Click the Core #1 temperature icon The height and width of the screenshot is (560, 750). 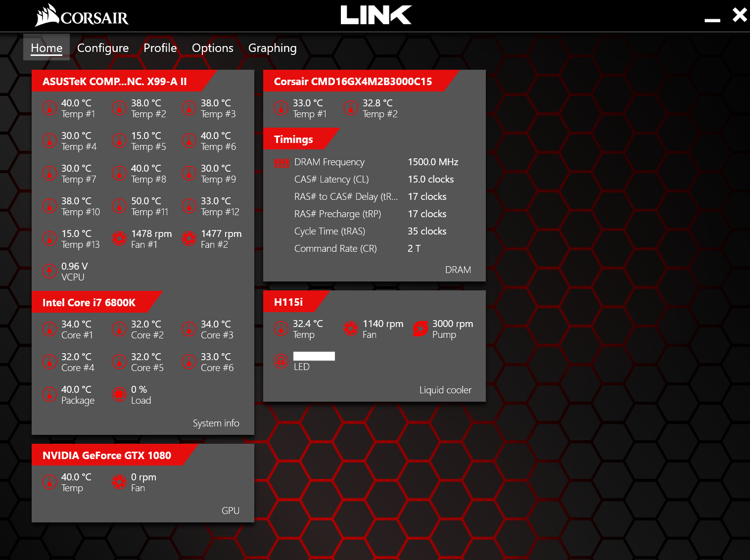tap(49, 329)
